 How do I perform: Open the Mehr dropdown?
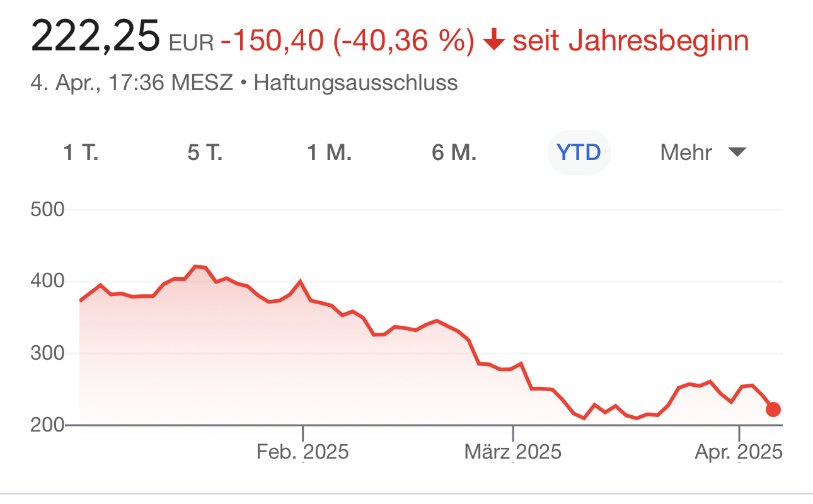coord(703,152)
